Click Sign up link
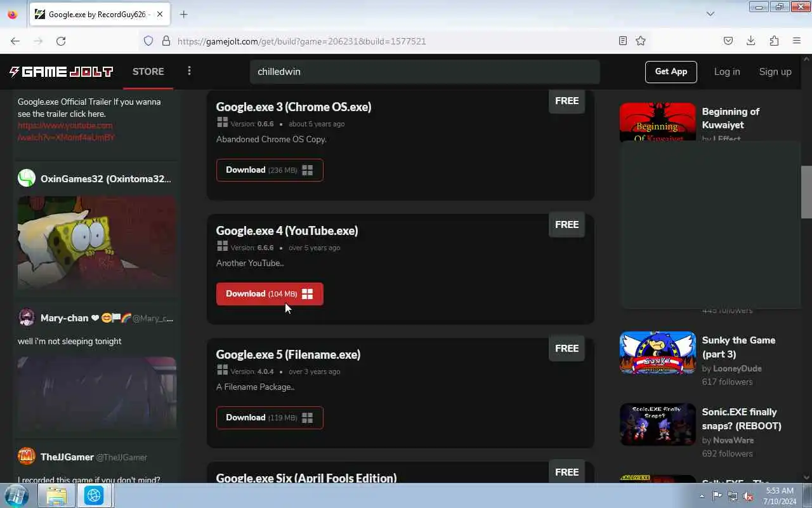The width and height of the screenshot is (812, 508). (x=775, y=72)
